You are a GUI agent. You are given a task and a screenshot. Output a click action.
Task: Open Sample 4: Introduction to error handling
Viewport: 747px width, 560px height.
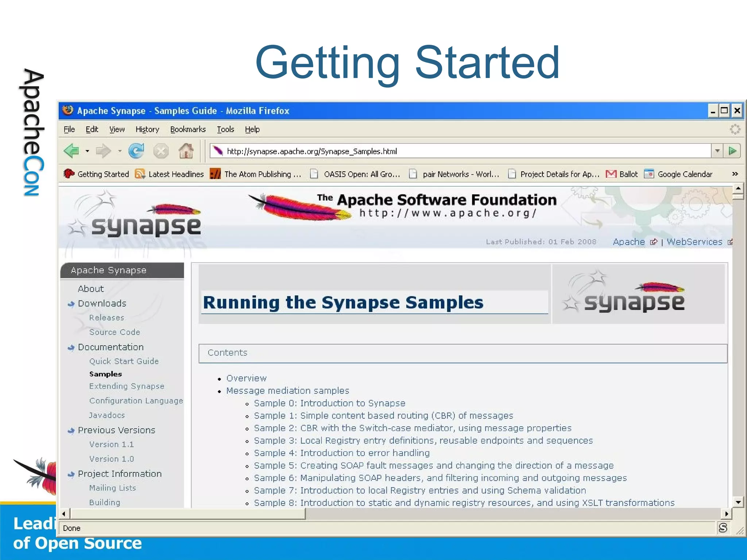(x=341, y=453)
